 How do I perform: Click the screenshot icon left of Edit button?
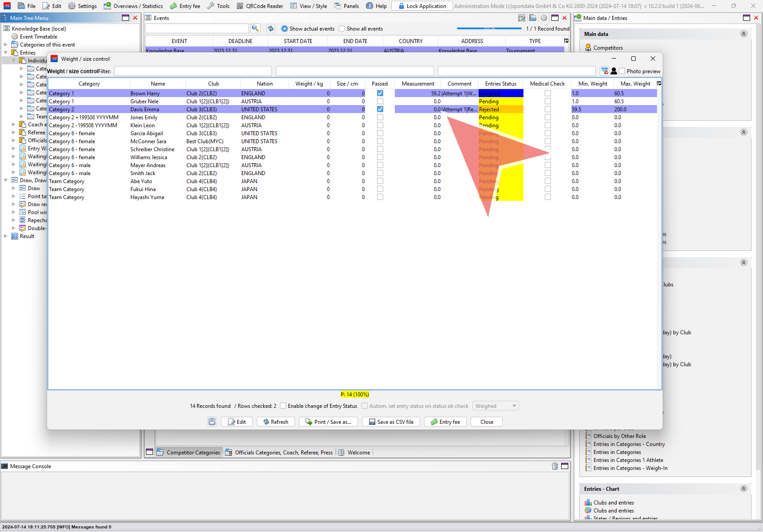(x=212, y=422)
